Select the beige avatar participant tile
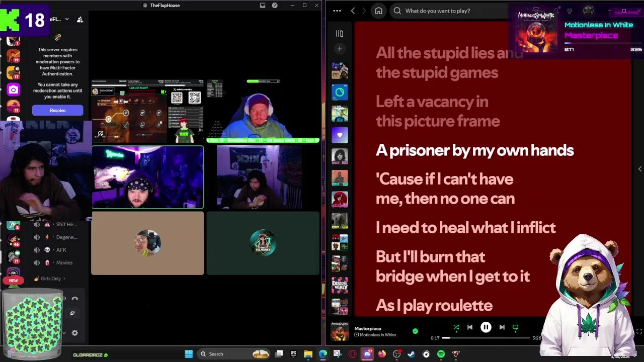The image size is (644, 362). tap(147, 243)
